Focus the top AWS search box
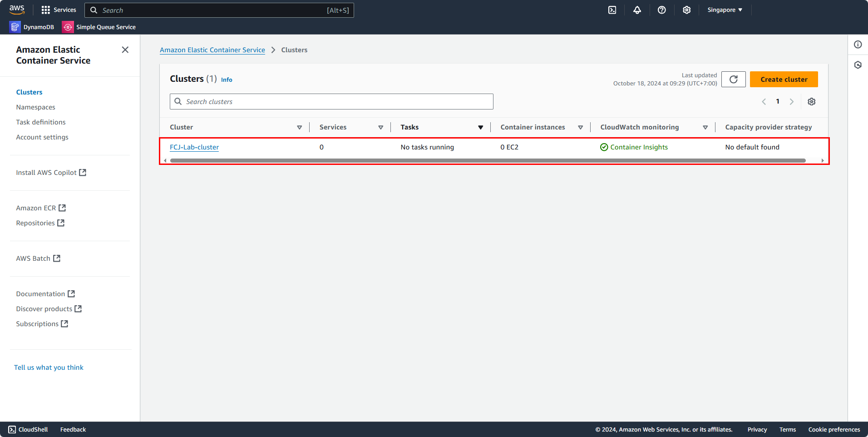The image size is (868, 437). click(219, 10)
